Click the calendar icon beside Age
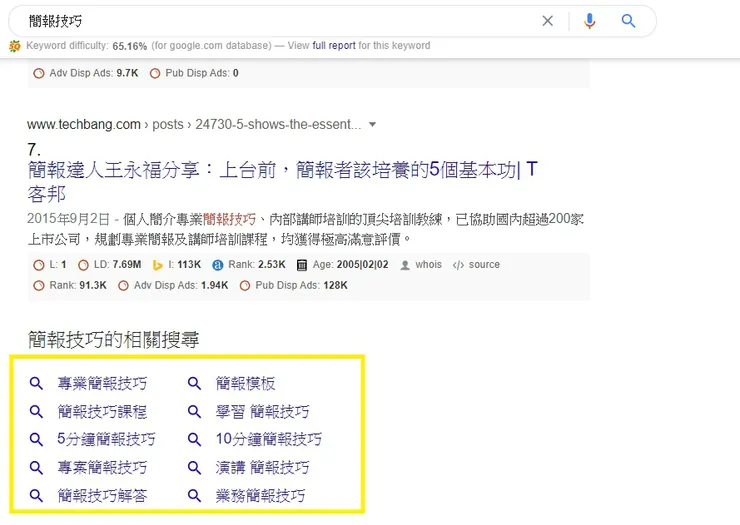 point(302,265)
